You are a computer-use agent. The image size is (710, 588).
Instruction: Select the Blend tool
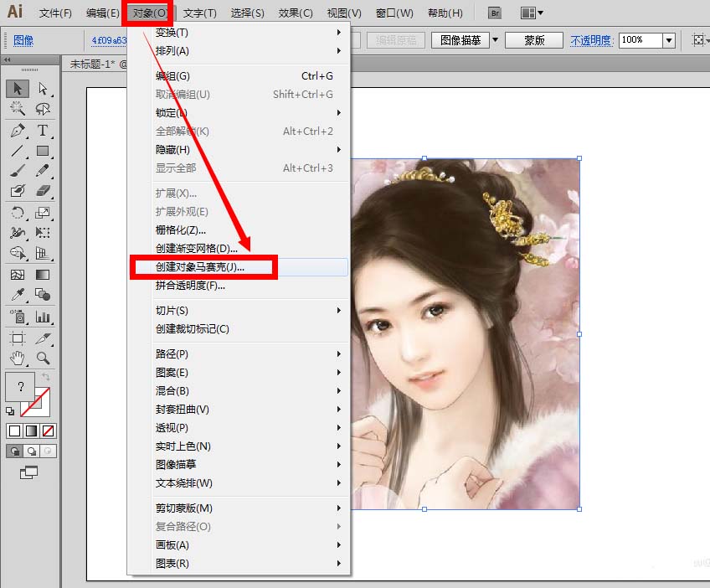(x=43, y=295)
